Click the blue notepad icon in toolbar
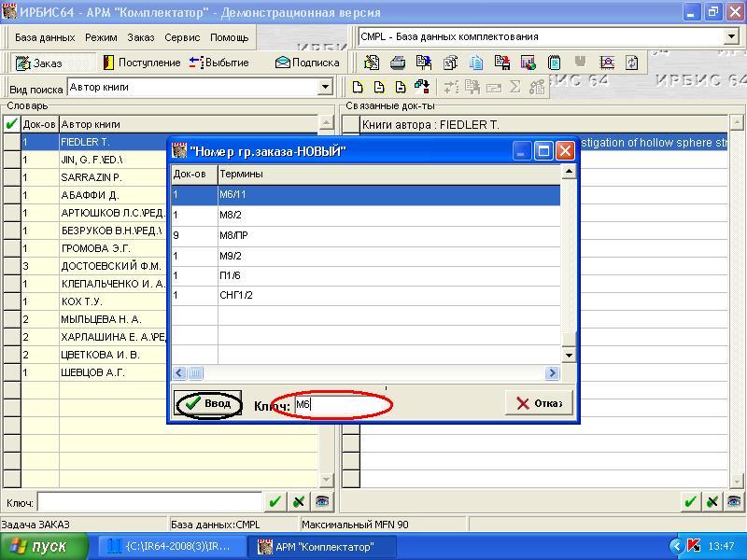This screenshot has height=560, width=747. [x=555, y=63]
